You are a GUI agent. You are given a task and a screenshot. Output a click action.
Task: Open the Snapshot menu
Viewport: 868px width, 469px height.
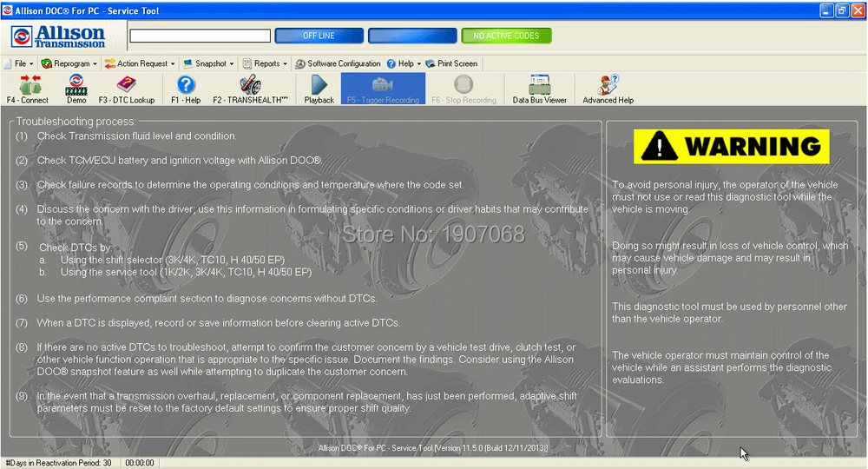coord(208,63)
